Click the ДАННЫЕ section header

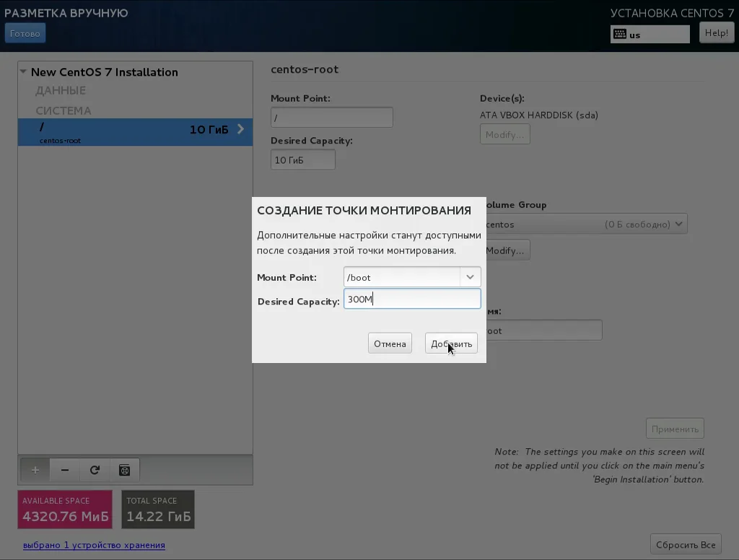[x=61, y=90]
